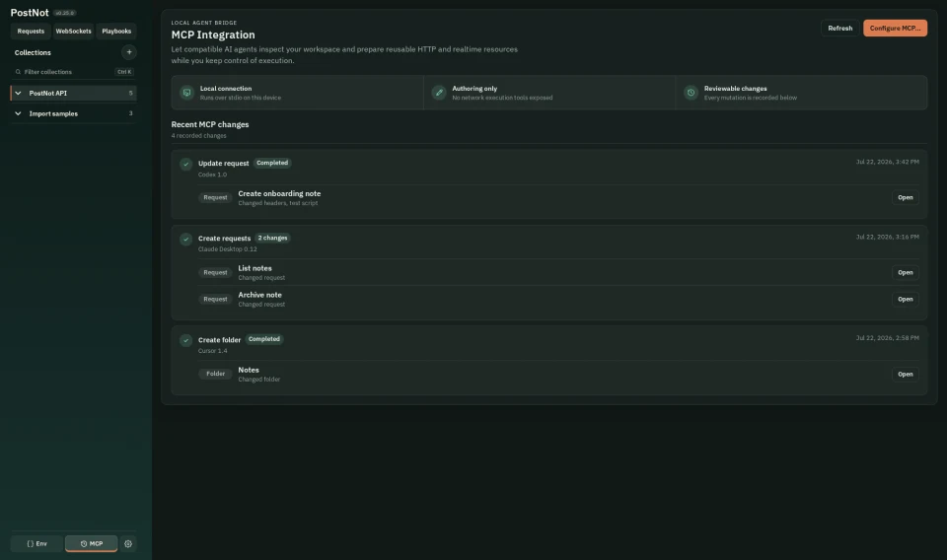Click the version badge next to PostNot
This screenshot has height=560, width=947.
coord(64,13)
